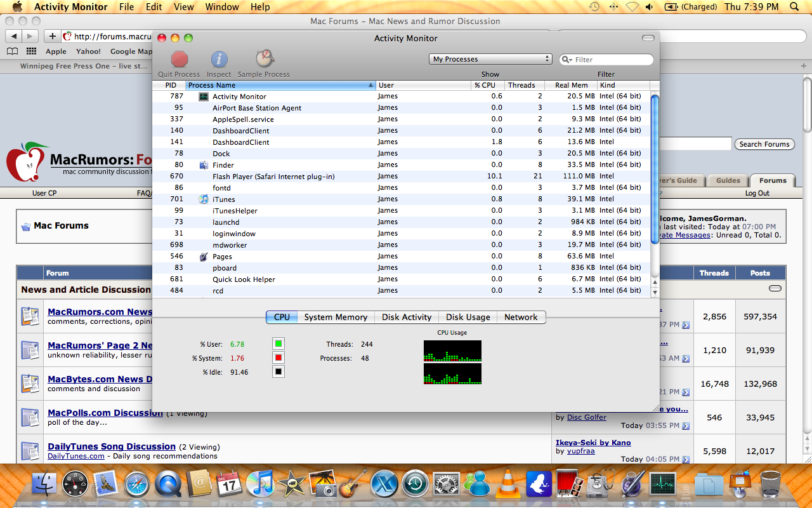This screenshot has height=508, width=812.
Task: Click the volume icon in menu bar
Action: (x=650, y=7)
